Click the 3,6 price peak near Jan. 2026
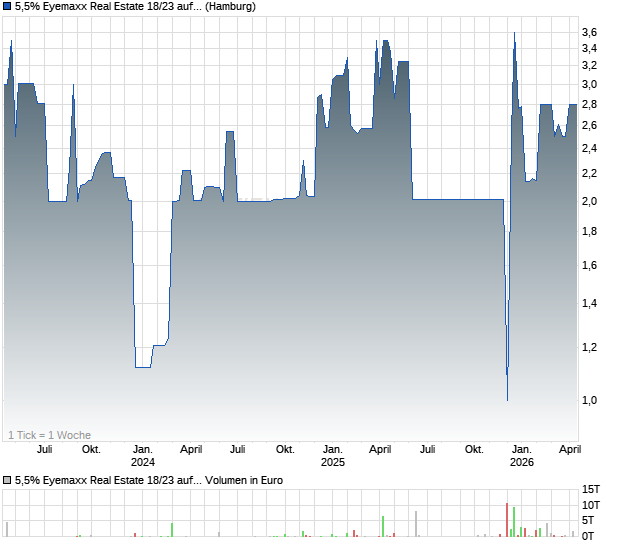Image resolution: width=620 pixels, height=546 pixels. [514, 33]
